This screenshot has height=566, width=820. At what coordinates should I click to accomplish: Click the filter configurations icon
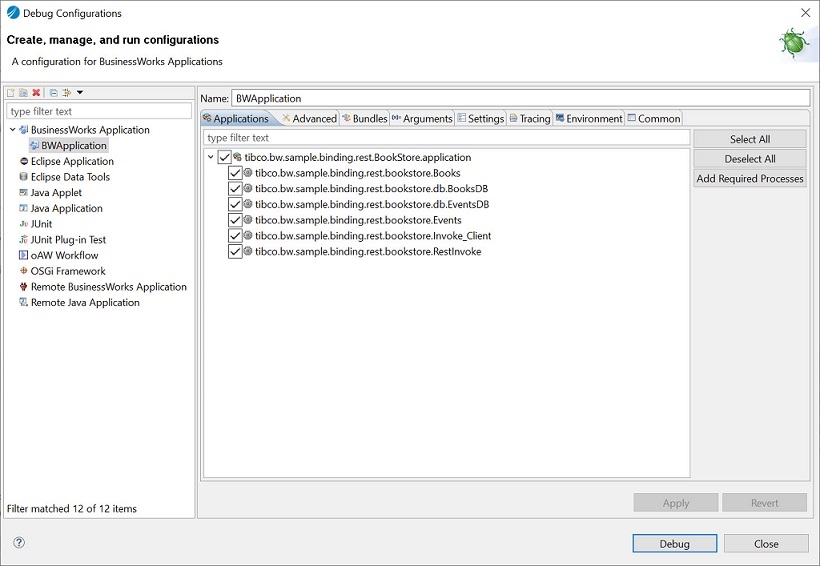(x=66, y=93)
